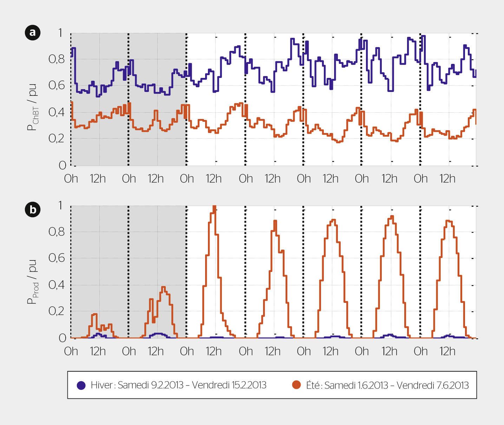Click the "0,4" tick on chart a's y-axis
The image size is (504, 425).
point(57,112)
